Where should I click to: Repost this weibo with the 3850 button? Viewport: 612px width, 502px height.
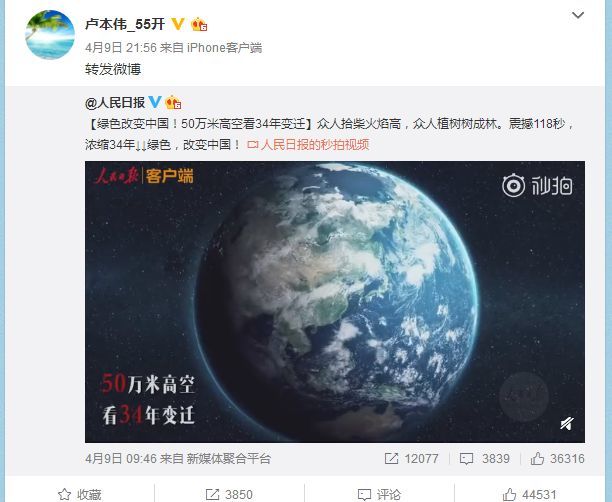click(229, 494)
